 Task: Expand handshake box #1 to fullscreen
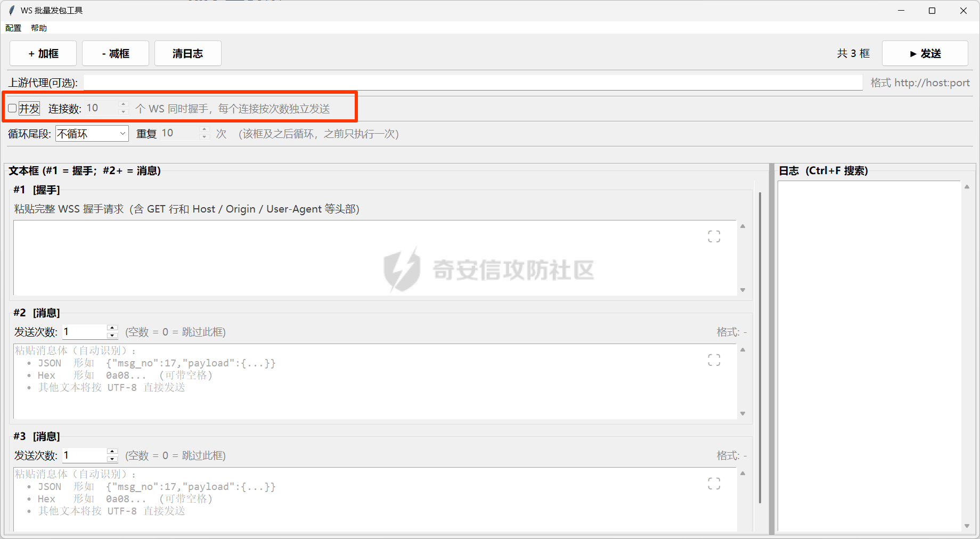point(714,236)
